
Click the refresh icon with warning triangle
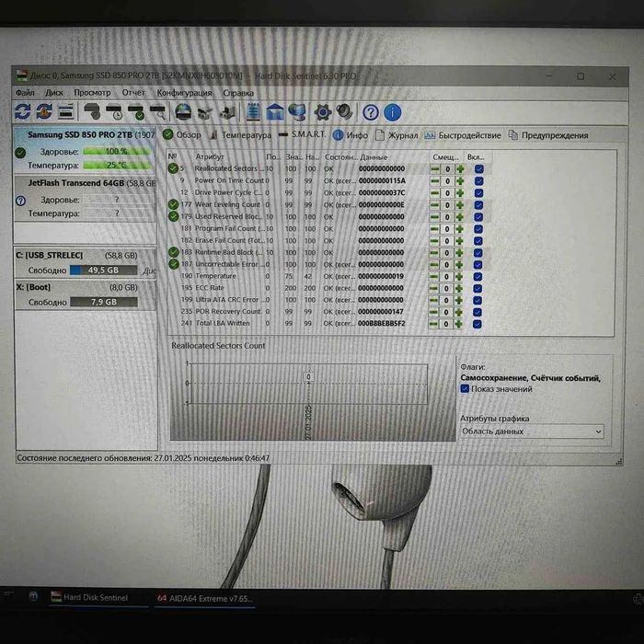44,111
